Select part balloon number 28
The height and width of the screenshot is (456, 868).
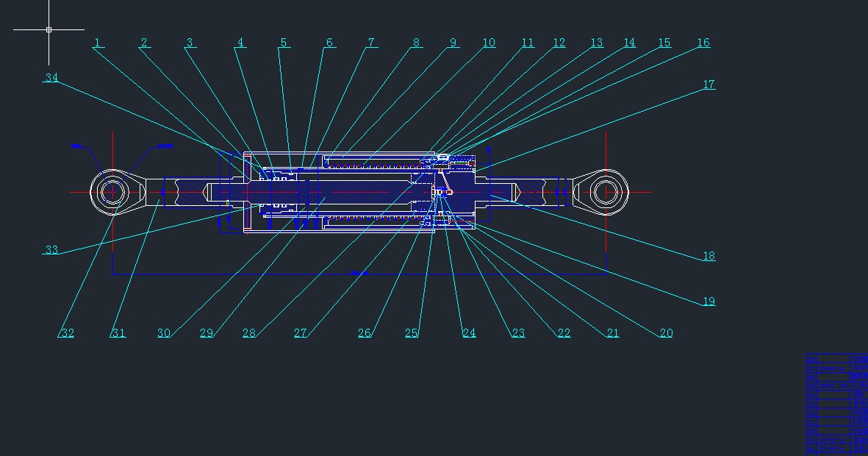tap(249, 333)
